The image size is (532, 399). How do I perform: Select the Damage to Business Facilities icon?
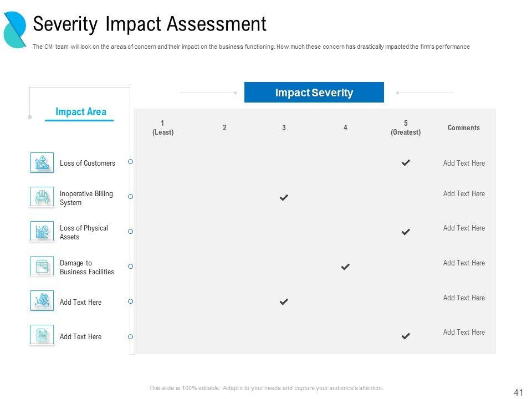tap(42, 267)
